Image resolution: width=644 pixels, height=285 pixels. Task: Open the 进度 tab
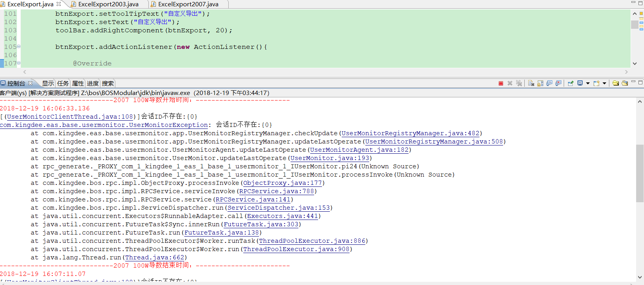pyautogui.click(x=93, y=83)
